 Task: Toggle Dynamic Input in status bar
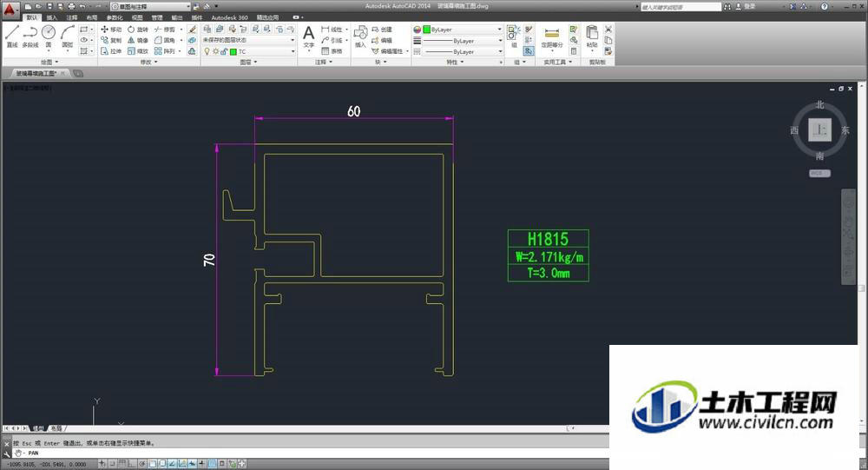point(192,463)
